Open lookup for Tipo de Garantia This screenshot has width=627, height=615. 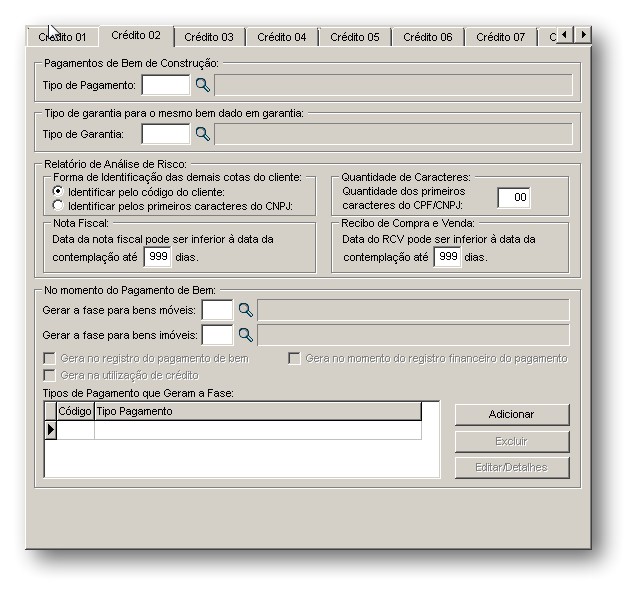pos(203,134)
